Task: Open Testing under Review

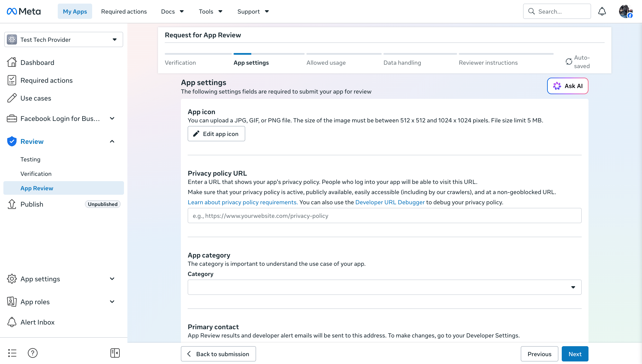Action: (30, 159)
